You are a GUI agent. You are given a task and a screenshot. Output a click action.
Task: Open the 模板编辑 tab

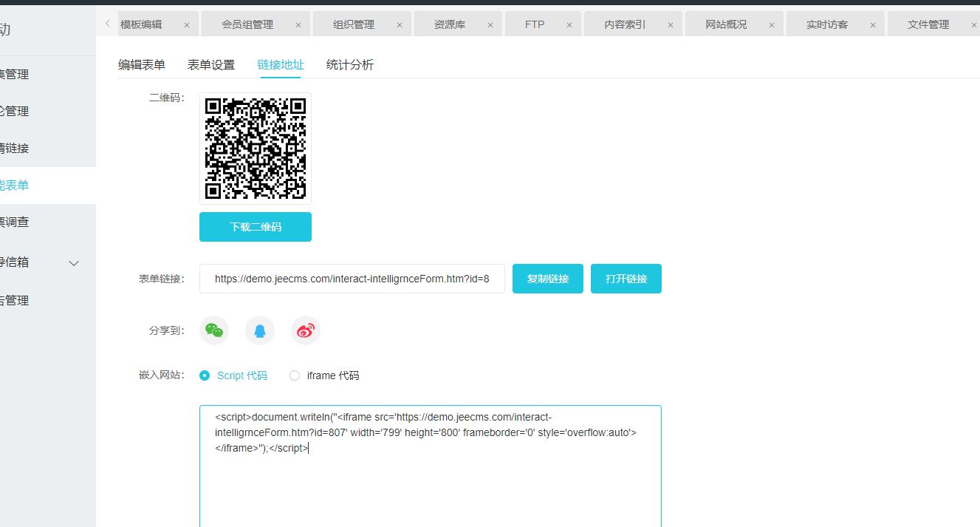141,24
